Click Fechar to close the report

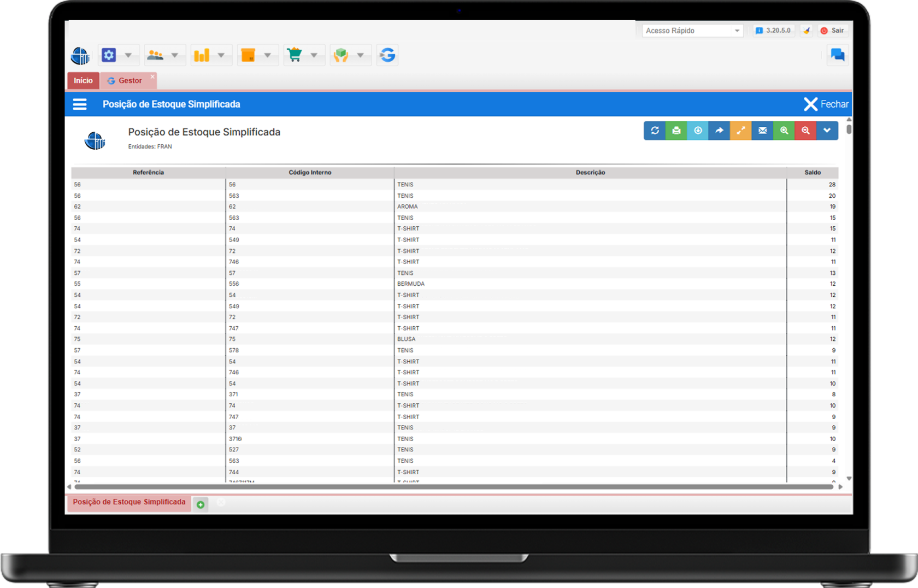826,104
